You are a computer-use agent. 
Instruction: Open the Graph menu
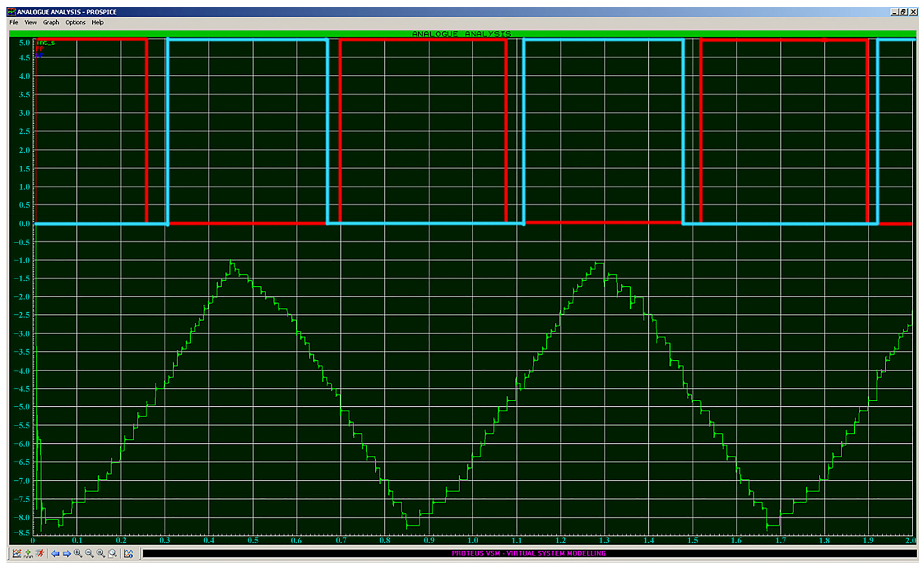pos(51,23)
